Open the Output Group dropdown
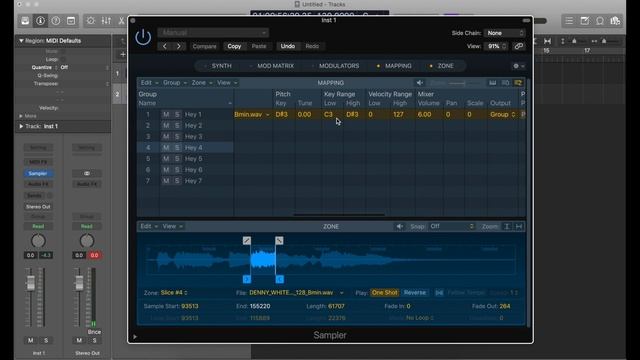The height and width of the screenshot is (360, 640). tap(502, 115)
